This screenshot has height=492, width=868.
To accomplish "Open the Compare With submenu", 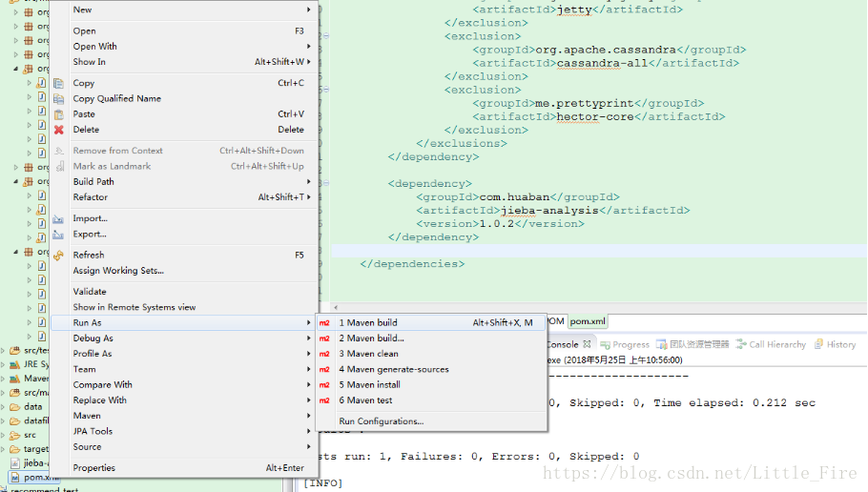I will click(x=184, y=384).
